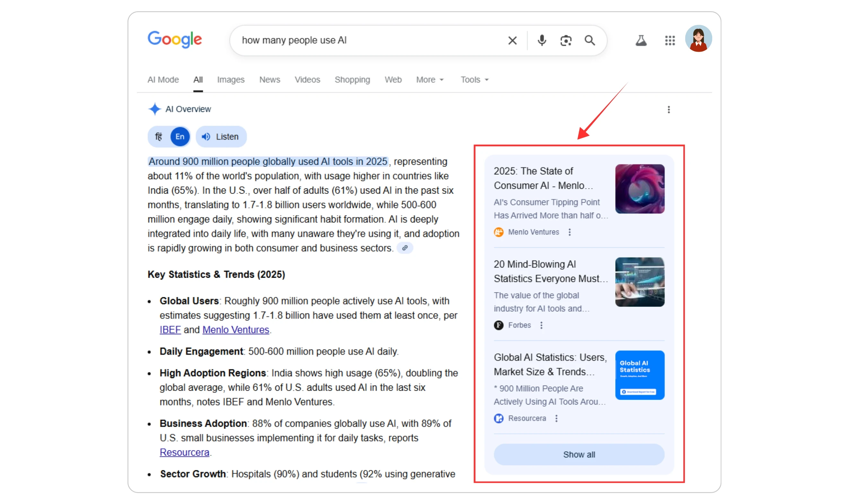Clear the search query with the X icon
The width and height of the screenshot is (849, 504).
[512, 41]
